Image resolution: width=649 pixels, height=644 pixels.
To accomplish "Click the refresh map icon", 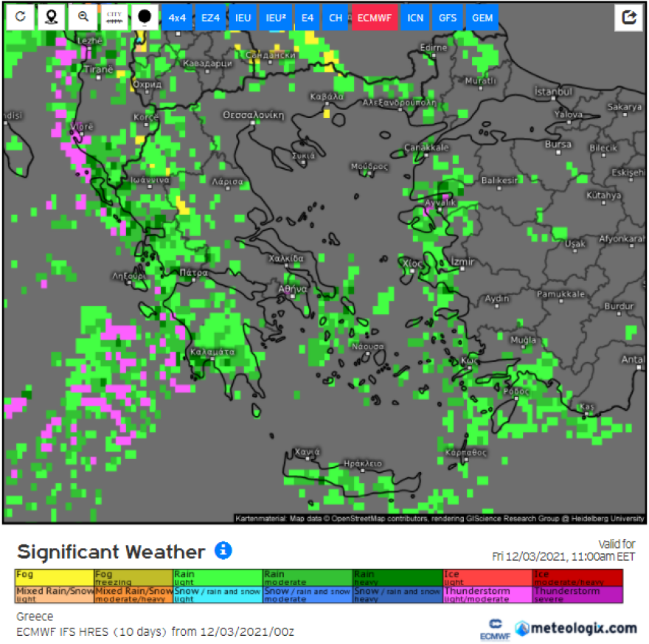I will pyautogui.click(x=20, y=17).
